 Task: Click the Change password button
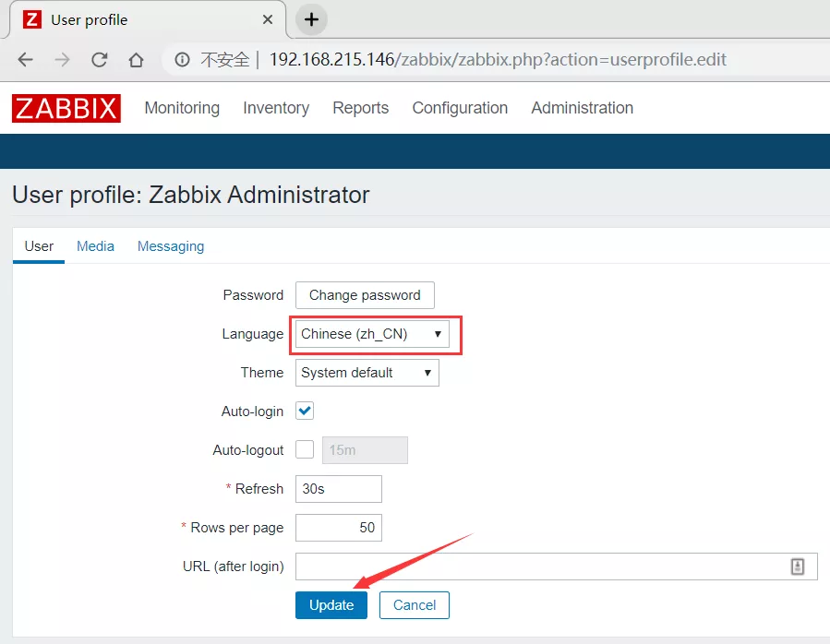(x=365, y=295)
